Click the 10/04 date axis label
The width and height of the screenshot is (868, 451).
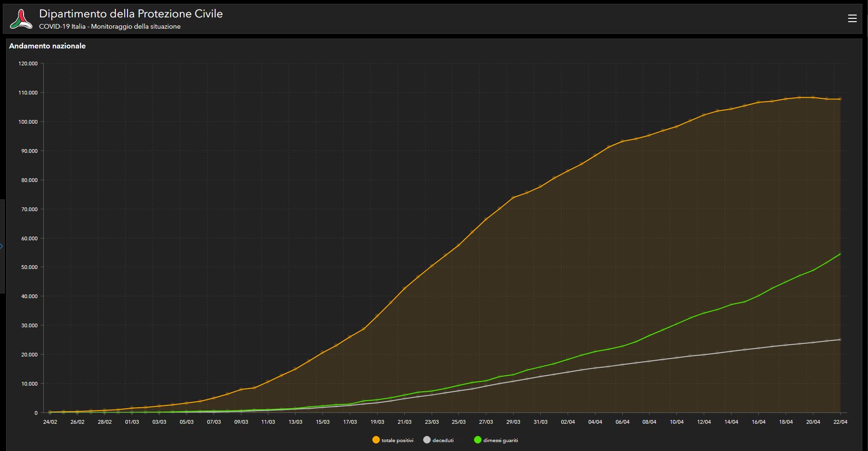click(x=677, y=422)
